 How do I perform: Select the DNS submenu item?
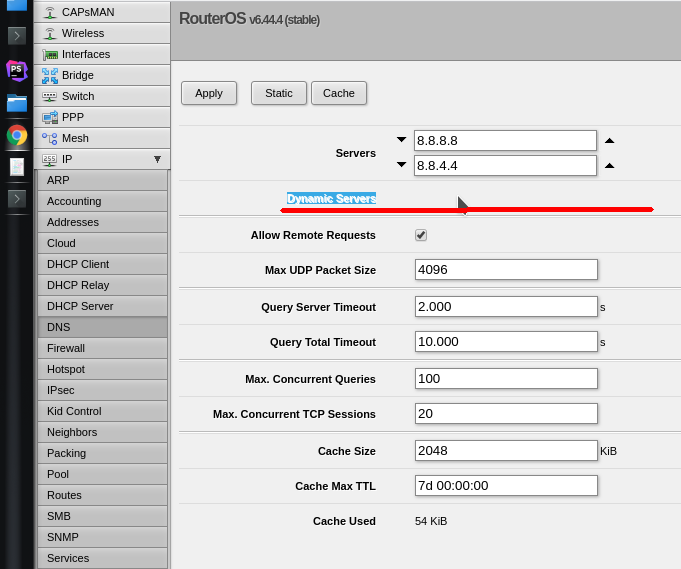[102, 327]
